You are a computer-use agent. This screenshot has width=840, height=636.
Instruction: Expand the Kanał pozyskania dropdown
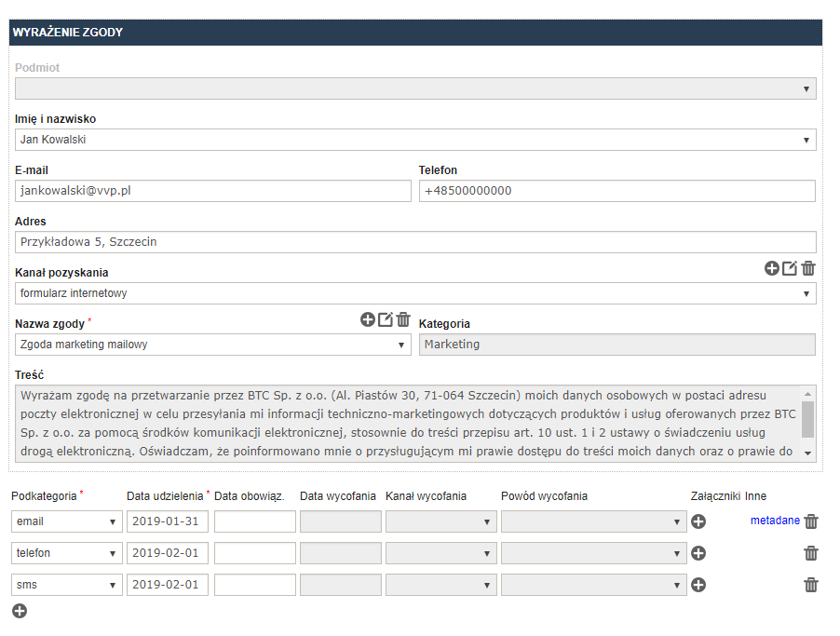[x=415, y=293]
